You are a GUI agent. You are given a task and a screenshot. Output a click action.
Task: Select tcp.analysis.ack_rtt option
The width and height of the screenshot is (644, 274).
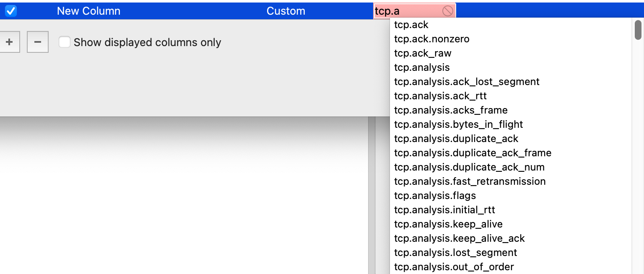[440, 96]
